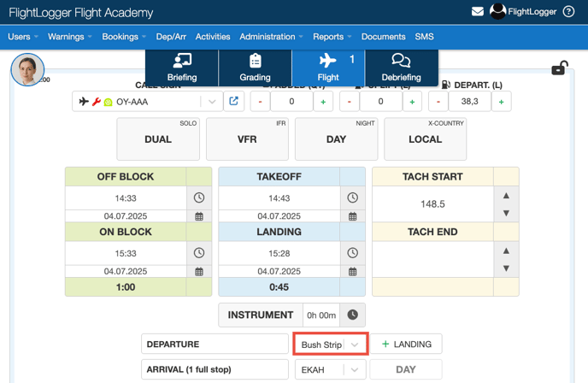Image resolution: width=588 pixels, height=383 pixels.
Task: Open the SMS page
Action: pyautogui.click(x=424, y=37)
